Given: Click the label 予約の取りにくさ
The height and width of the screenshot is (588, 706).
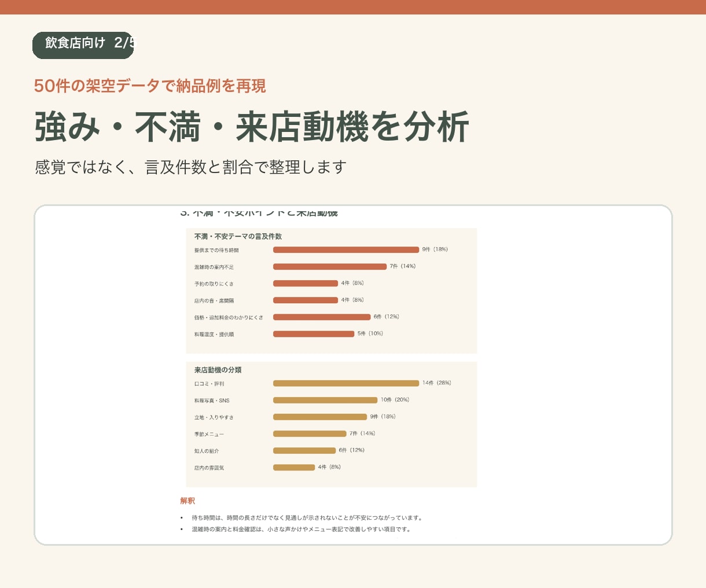Looking at the screenshot, I should pos(214,284).
